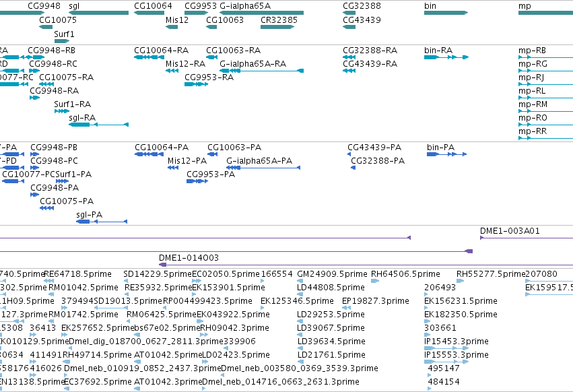Click the G-ialpha65A-RA transcript label

tap(253, 63)
